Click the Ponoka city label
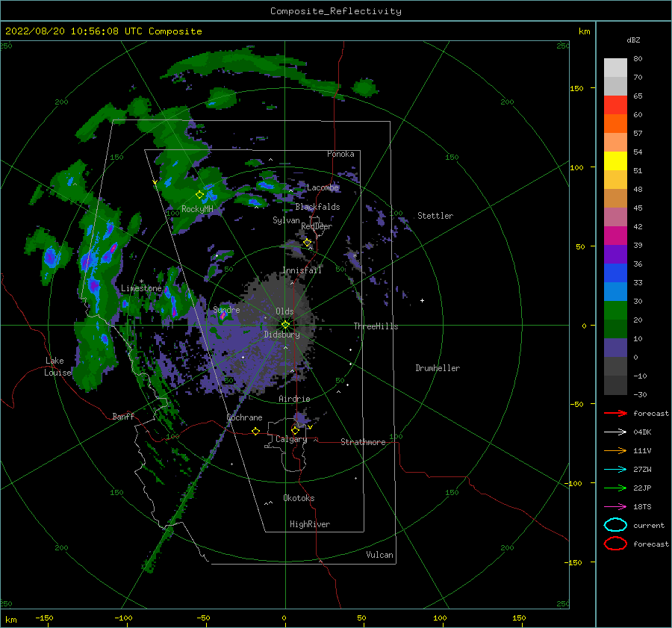The height and width of the screenshot is (628, 672). coord(340,154)
